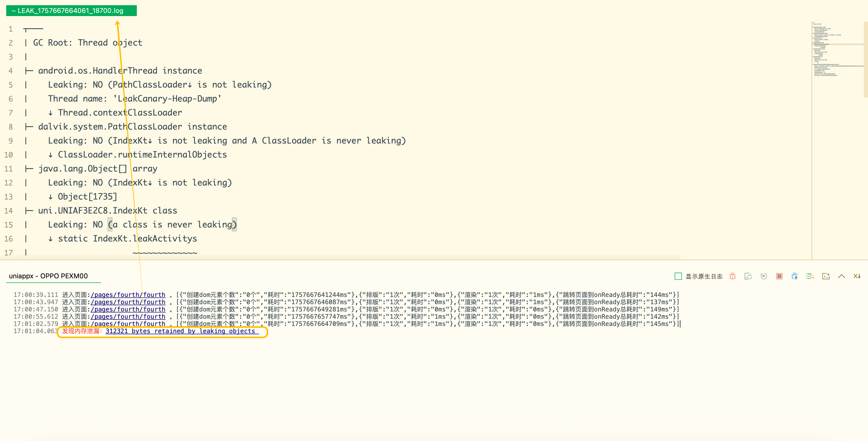Open pages/fourth/fourth link at 17:00:39.111
Screen dimensions: 868x441
128,295
